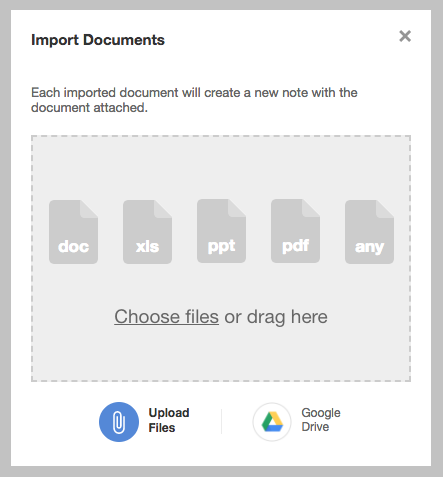Viewport: 443px width, 477px height.
Task: Select the xls spreadsheet file icon
Action: point(147,232)
